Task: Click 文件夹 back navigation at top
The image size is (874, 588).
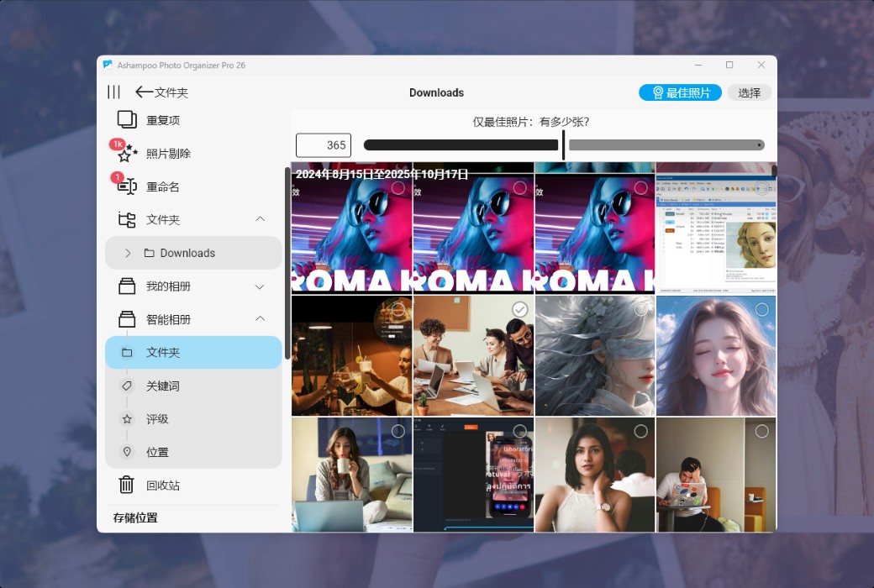Action: pos(164,92)
